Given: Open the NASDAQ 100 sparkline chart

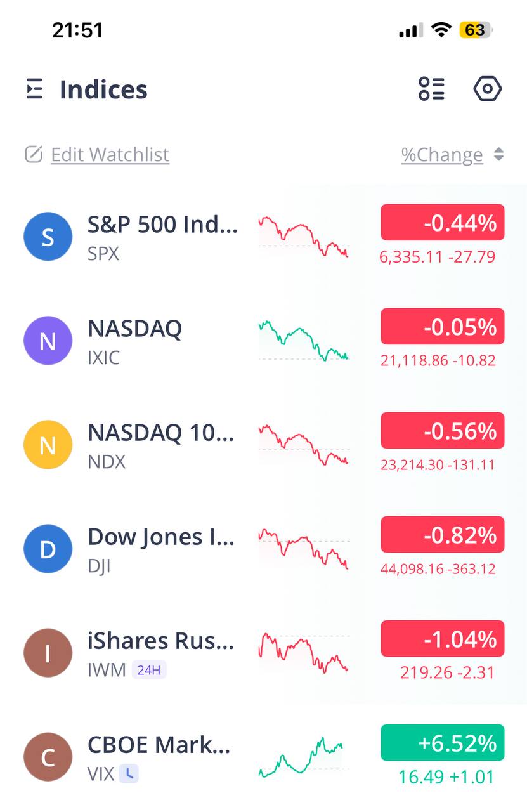Looking at the screenshot, I should [x=303, y=445].
